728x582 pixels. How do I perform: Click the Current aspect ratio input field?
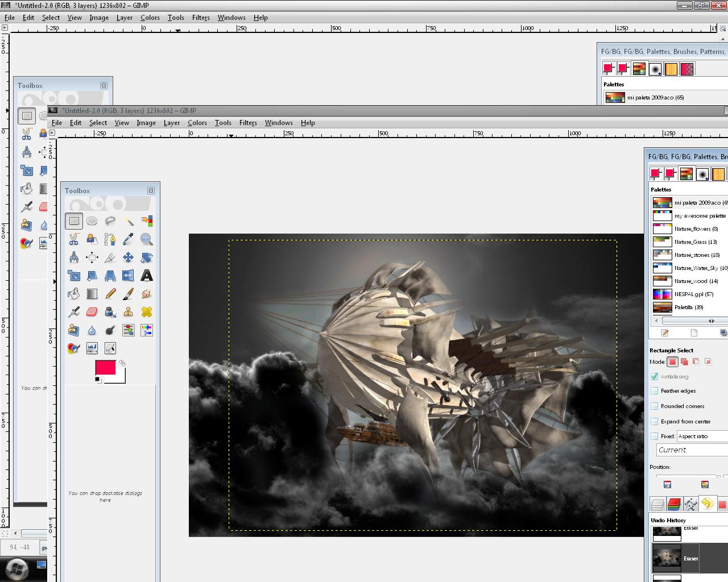click(x=692, y=450)
